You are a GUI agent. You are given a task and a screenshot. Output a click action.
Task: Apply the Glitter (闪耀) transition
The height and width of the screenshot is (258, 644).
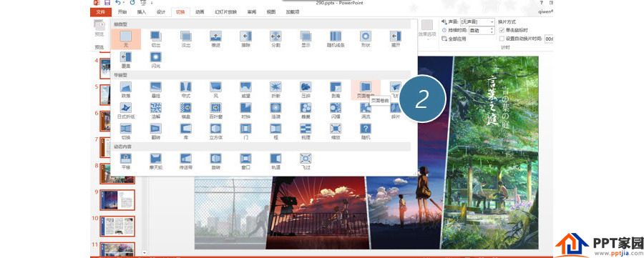point(336,110)
